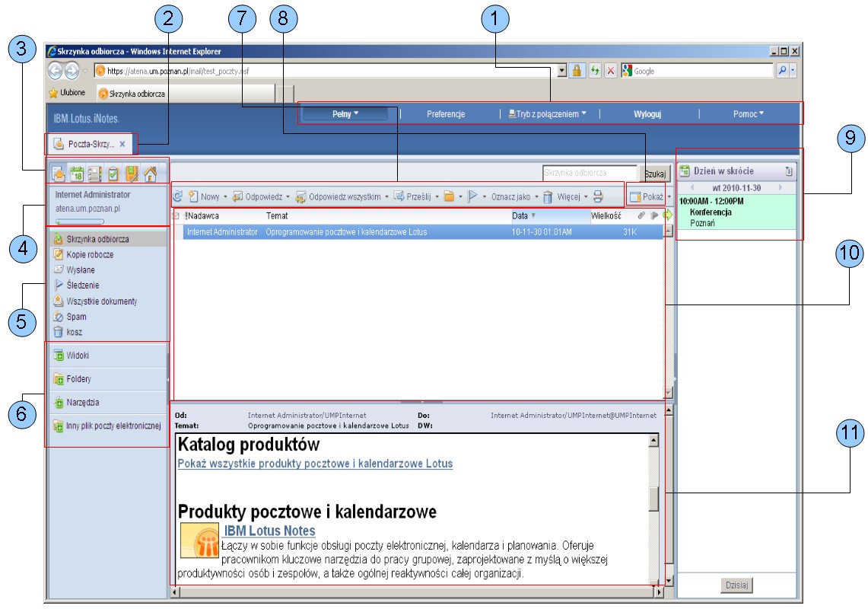This screenshot has height=609, width=868.
Task: Open the Wysłane sent folder
Action: tap(75, 270)
